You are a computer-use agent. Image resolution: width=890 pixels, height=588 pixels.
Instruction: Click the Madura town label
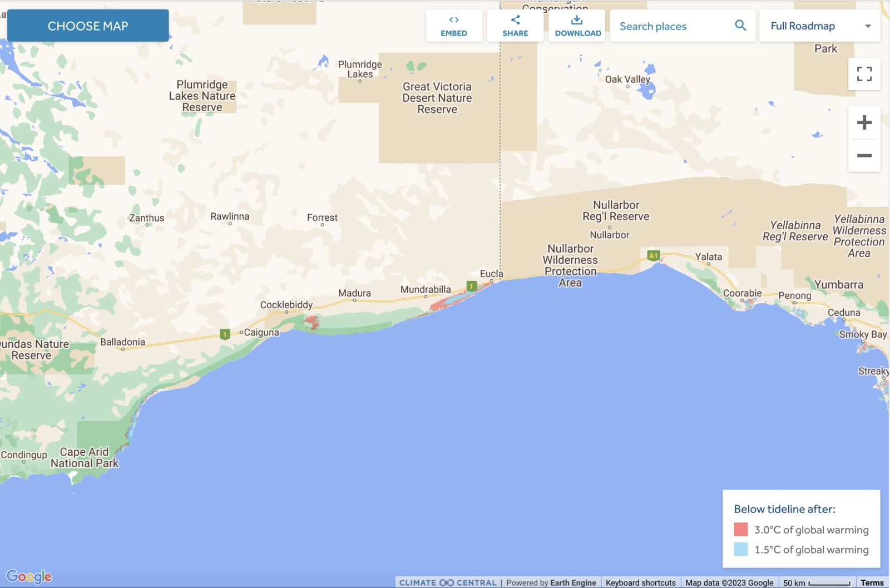click(x=354, y=293)
